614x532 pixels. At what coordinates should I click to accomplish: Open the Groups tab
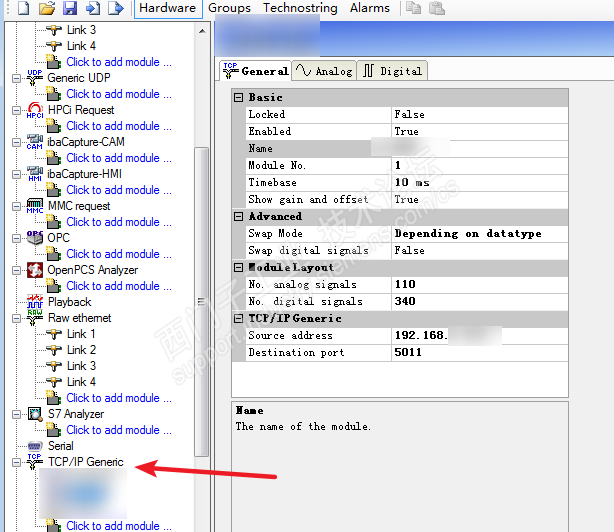[x=229, y=8]
